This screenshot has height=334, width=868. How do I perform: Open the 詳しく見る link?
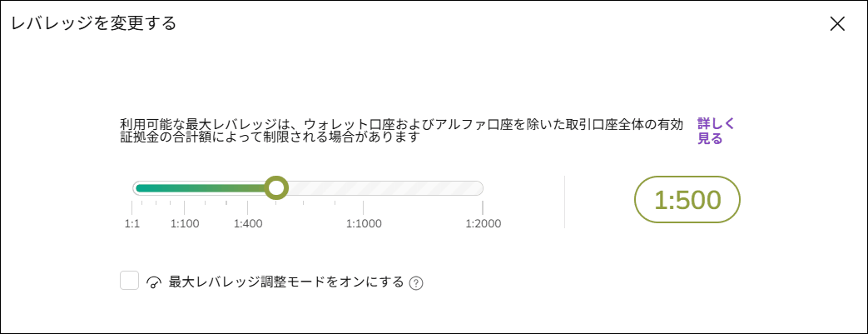point(715,132)
